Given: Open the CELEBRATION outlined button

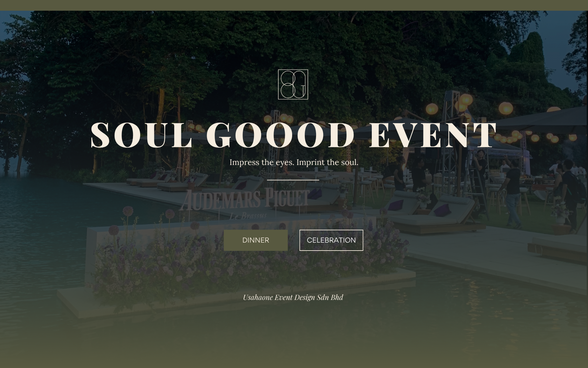Looking at the screenshot, I should point(331,240).
